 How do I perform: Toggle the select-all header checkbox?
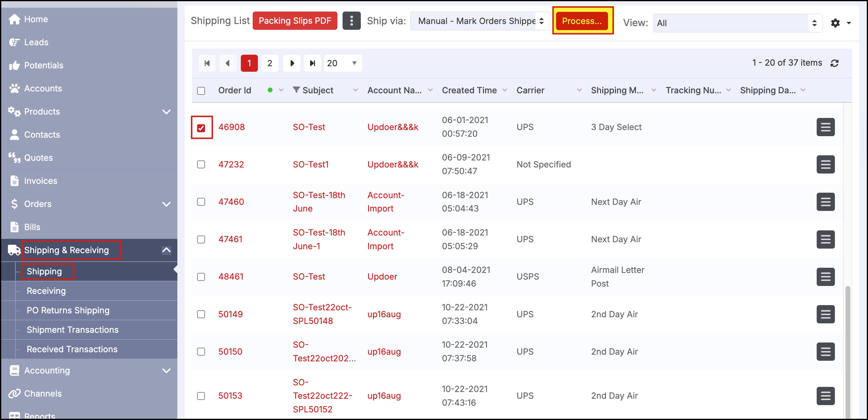[x=201, y=91]
